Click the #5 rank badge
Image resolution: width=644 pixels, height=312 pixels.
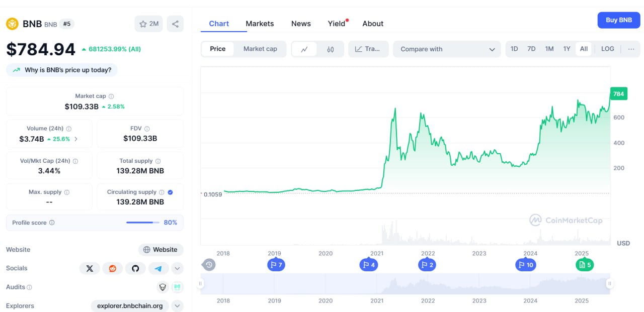tap(66, 24)
